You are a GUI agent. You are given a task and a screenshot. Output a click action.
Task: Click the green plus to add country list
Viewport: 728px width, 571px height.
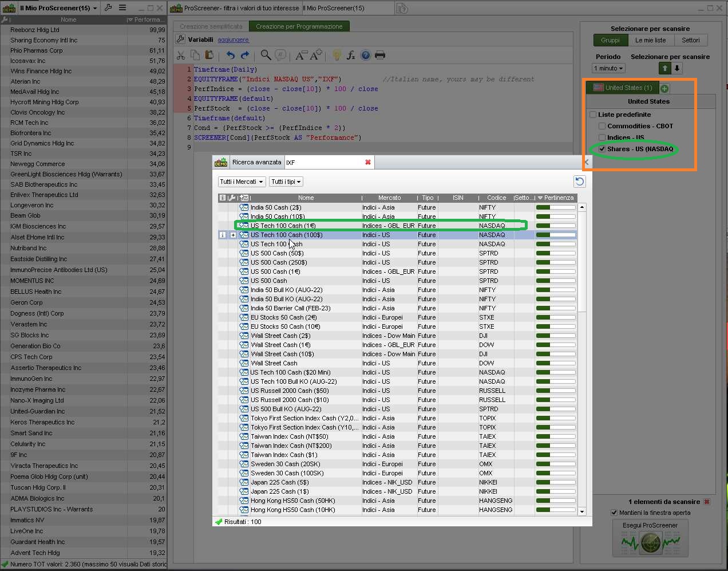(x=664, y=88)
